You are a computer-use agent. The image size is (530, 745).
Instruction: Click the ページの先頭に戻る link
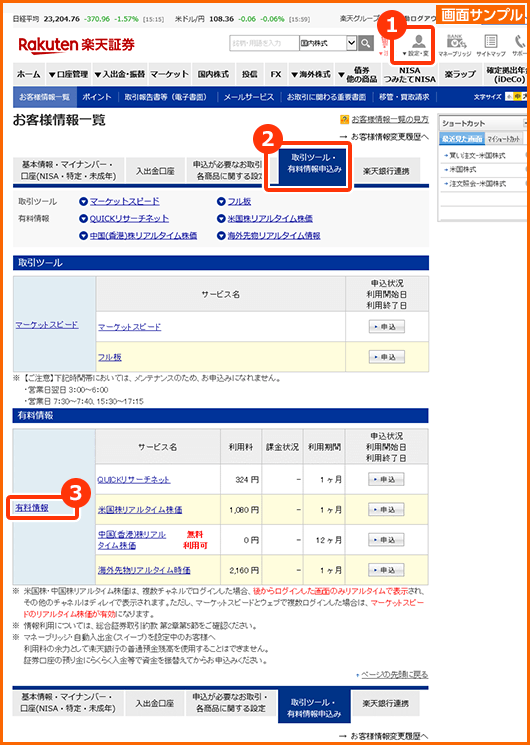click(x=393, y=675)
